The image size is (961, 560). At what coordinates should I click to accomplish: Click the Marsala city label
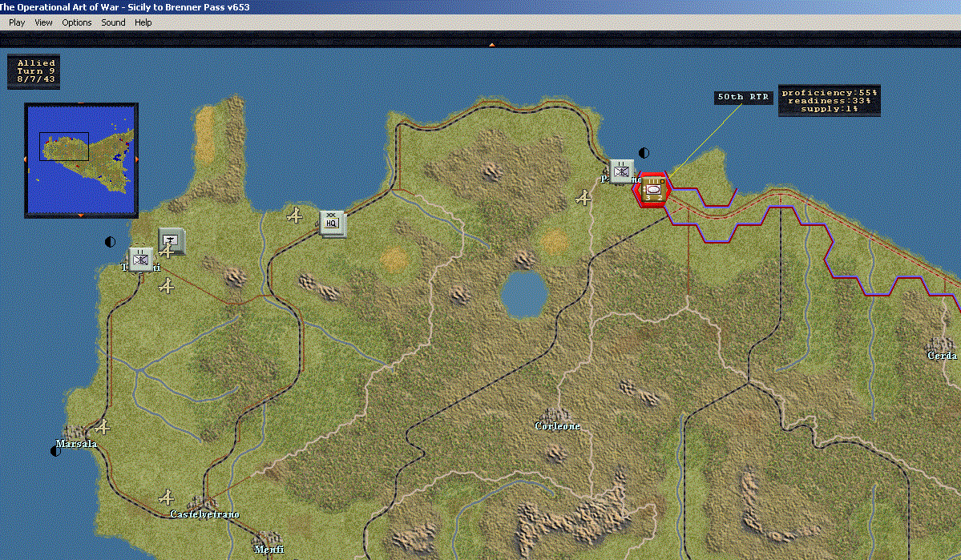pyautogui.click(x=76, y=444)
